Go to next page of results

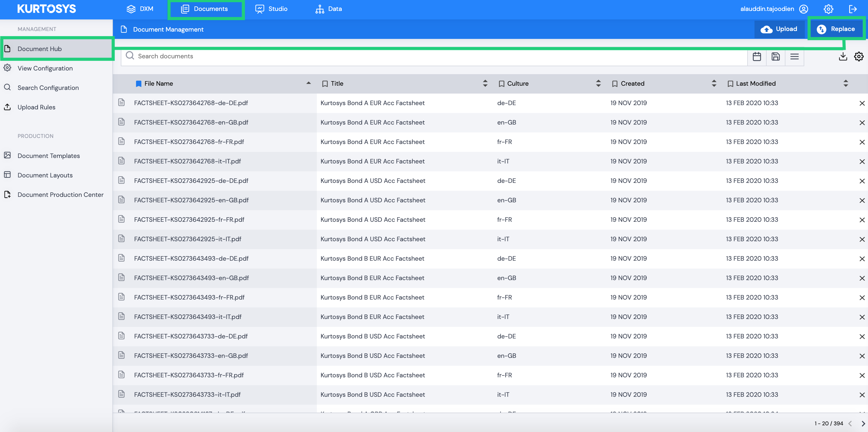click(863, 423)
